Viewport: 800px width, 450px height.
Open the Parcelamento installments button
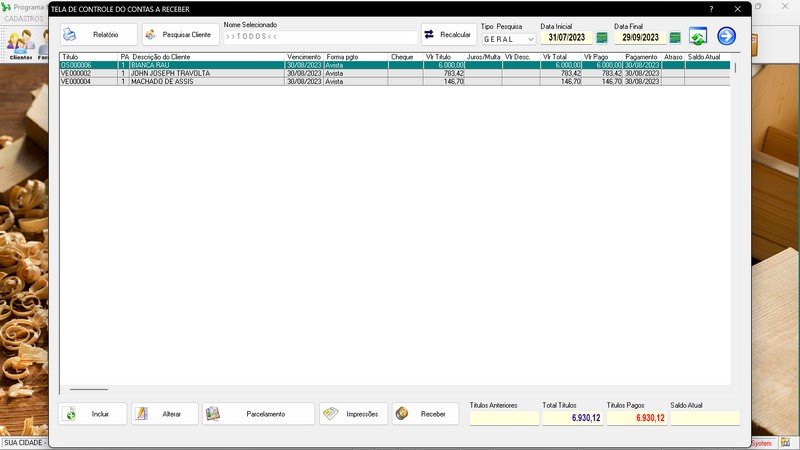click(259, 414)
